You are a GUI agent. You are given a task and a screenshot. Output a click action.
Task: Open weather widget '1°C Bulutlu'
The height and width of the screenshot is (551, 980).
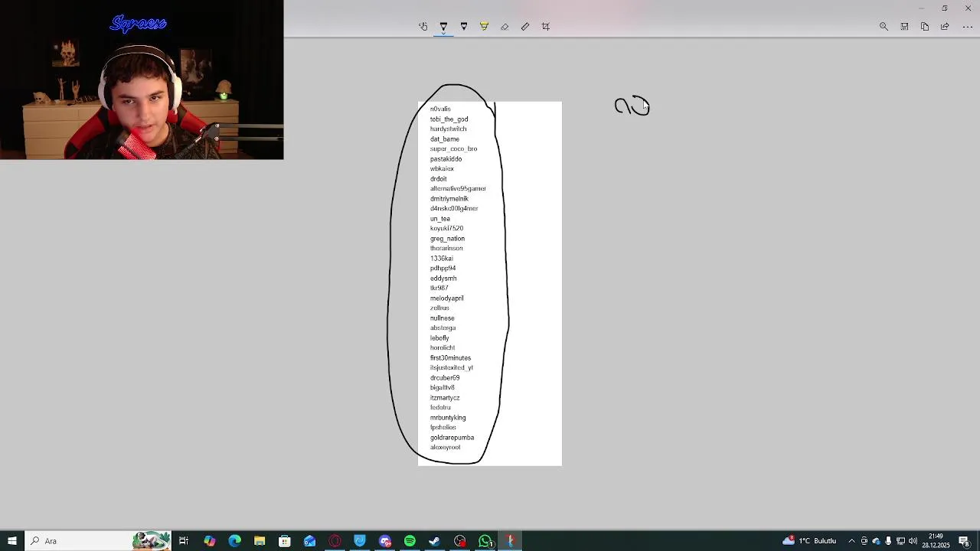tap(810, 541)
